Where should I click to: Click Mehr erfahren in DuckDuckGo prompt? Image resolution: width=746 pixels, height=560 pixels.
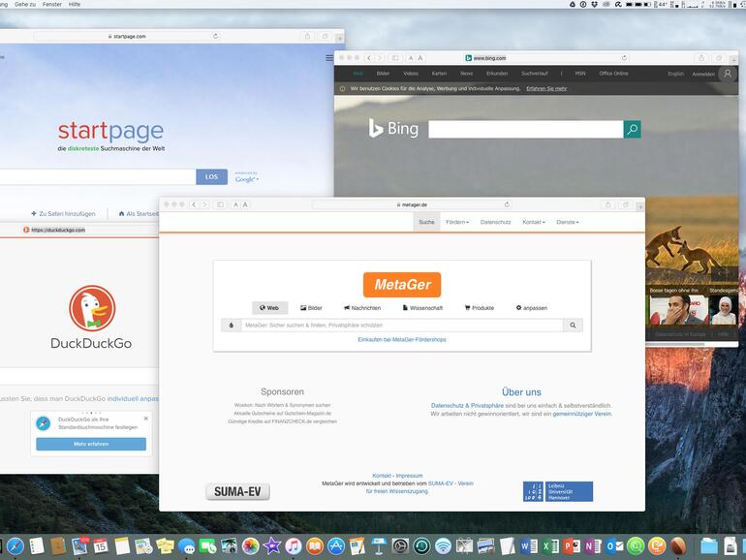[91, 444]
